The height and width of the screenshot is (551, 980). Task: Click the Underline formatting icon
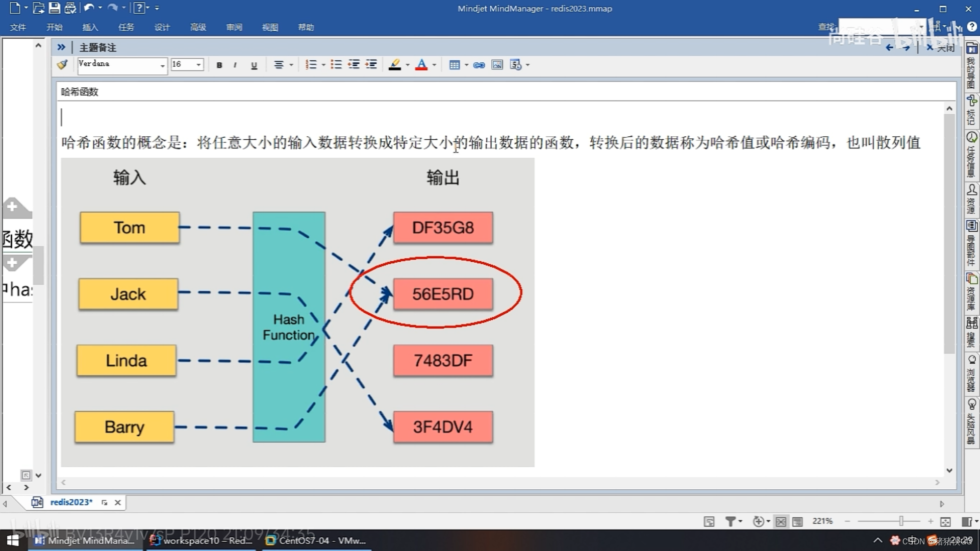click(255, 65)
